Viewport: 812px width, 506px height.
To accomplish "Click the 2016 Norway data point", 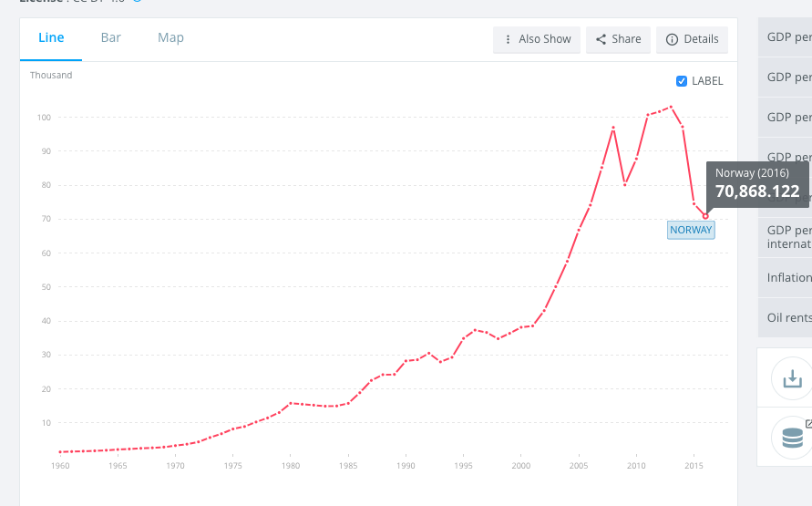I will click(x=705, y=216).
